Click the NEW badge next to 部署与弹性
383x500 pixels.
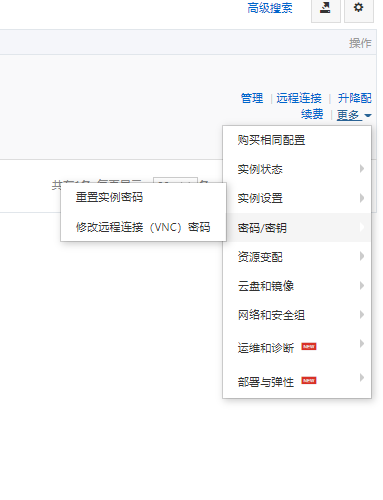click(x=309, y=380)
